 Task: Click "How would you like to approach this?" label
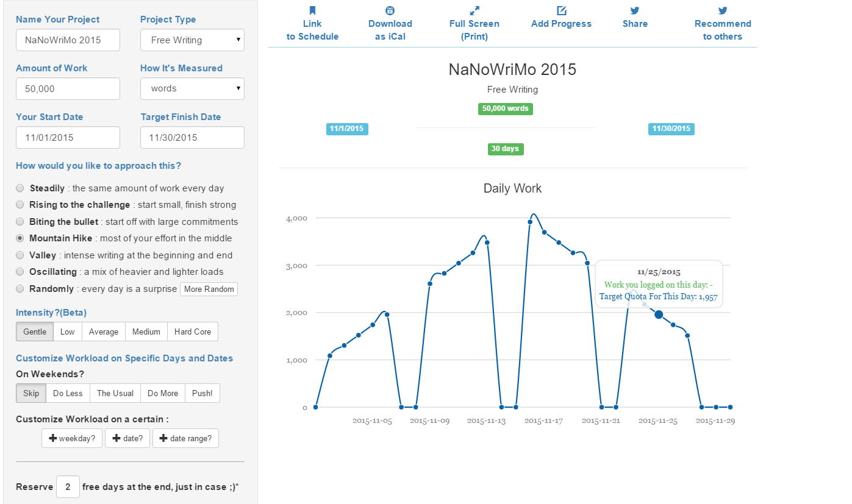pos(98,166)
